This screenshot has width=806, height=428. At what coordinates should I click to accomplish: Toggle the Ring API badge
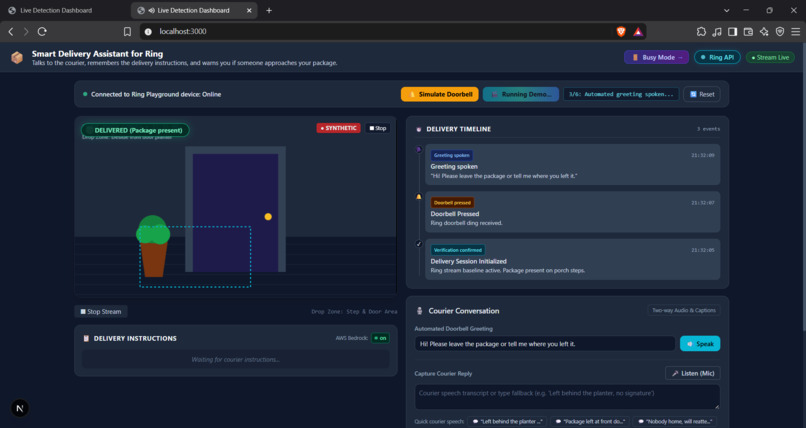(x=717, y=57)
